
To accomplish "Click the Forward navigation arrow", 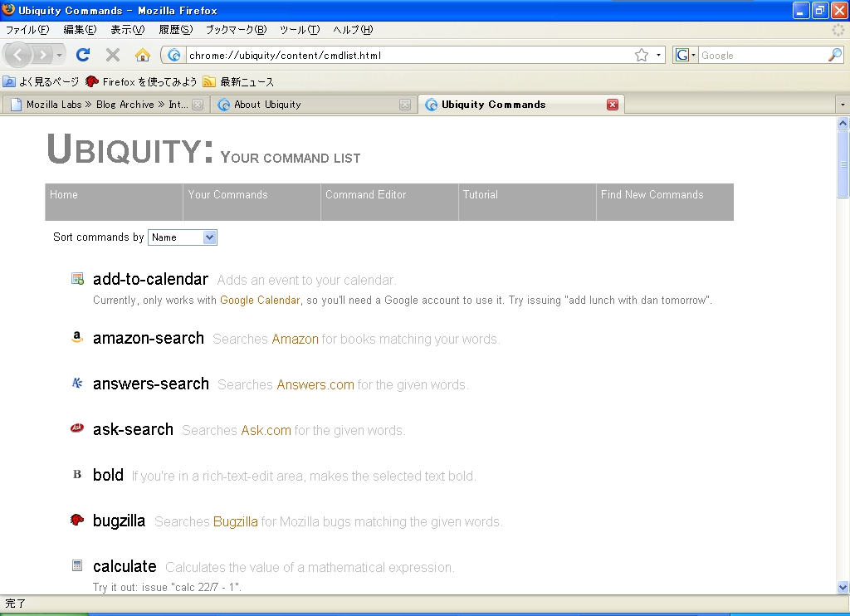I will click(42, 55).
